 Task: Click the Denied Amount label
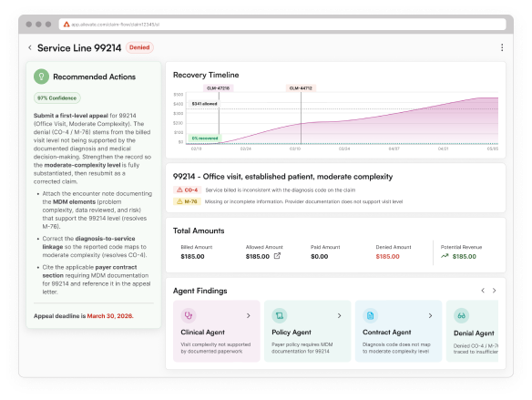click(x=394, y=247)
